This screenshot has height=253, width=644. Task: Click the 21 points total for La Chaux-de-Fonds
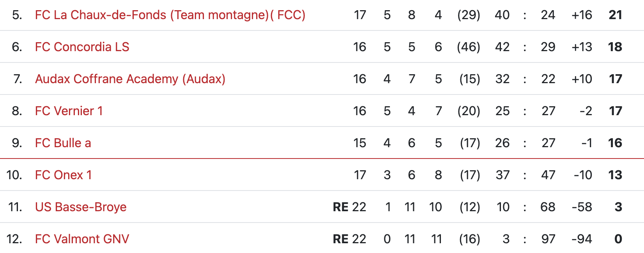coord(615,15)
